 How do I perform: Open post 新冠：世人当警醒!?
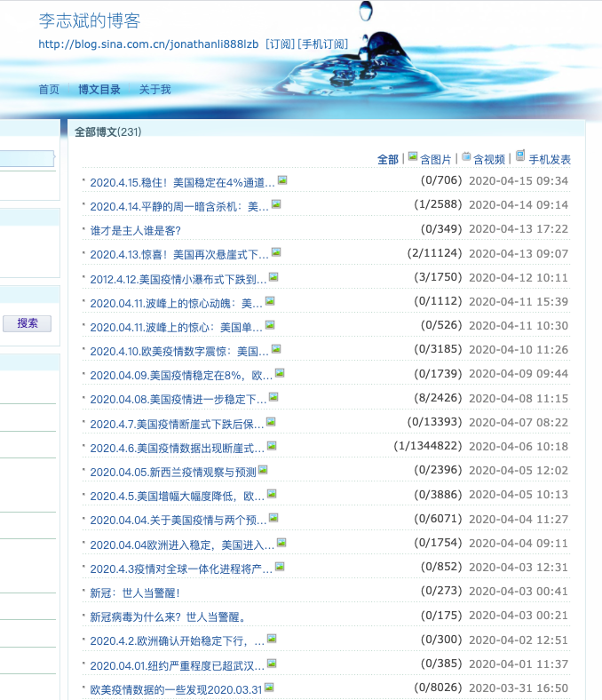(x=135, y=593)
